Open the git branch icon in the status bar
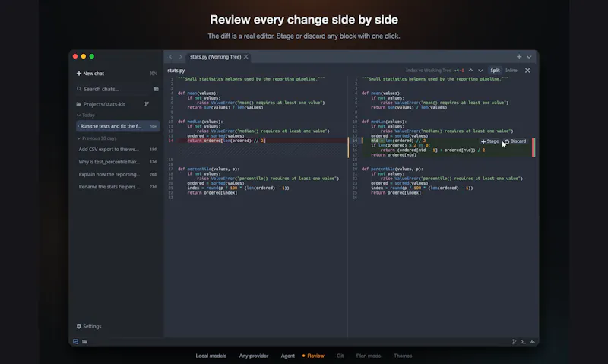This screenshot has width=608, height=364. pos(514,341)
